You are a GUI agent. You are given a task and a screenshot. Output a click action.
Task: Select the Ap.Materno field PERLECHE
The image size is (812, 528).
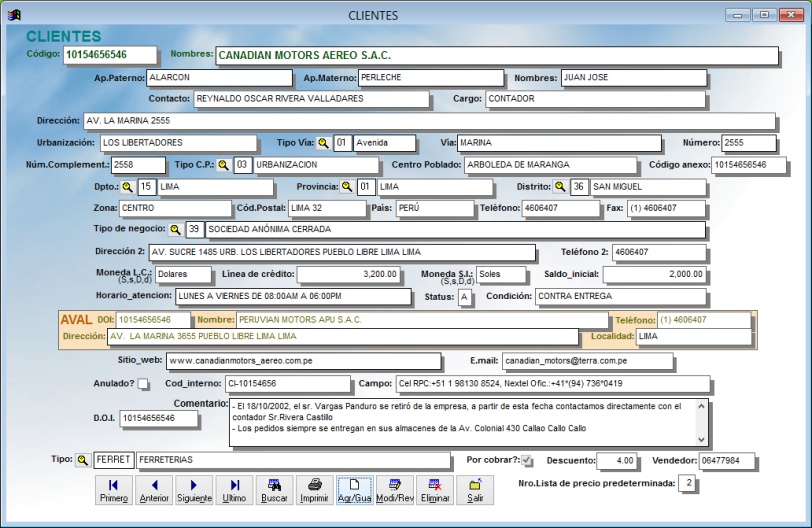coord(430,78)
